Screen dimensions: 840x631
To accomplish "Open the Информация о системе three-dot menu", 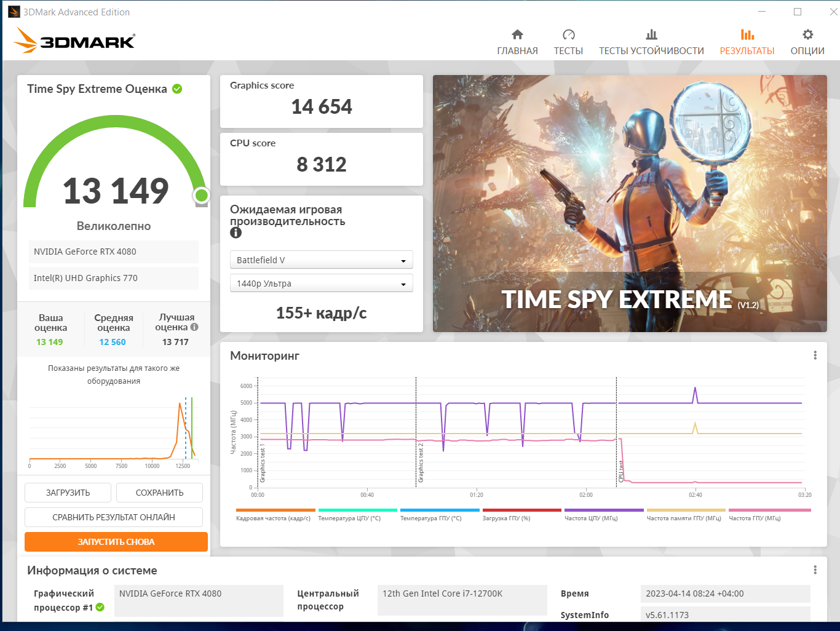I will coord(815,570).
